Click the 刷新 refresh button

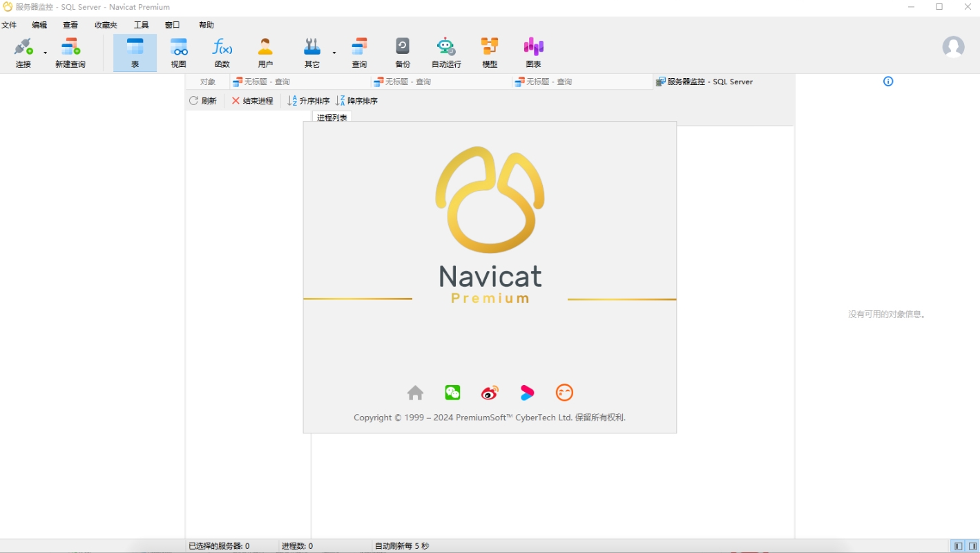pos(203,101)
